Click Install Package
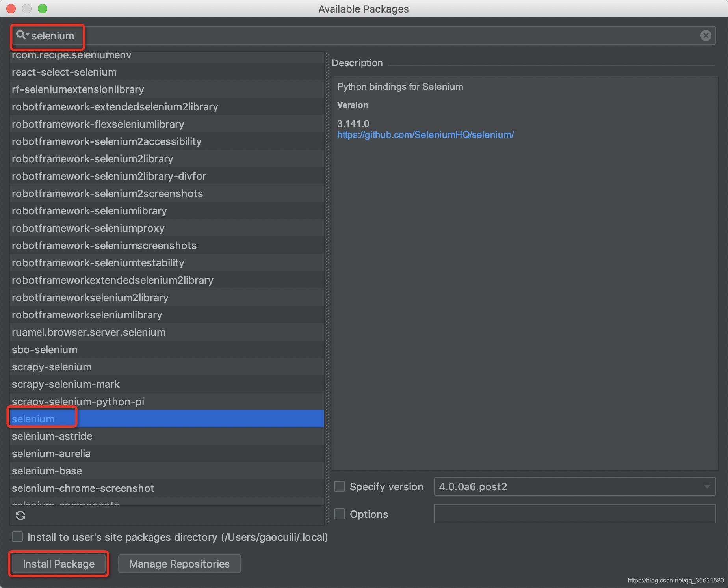728x588 pixels. (x=58, y=564)
